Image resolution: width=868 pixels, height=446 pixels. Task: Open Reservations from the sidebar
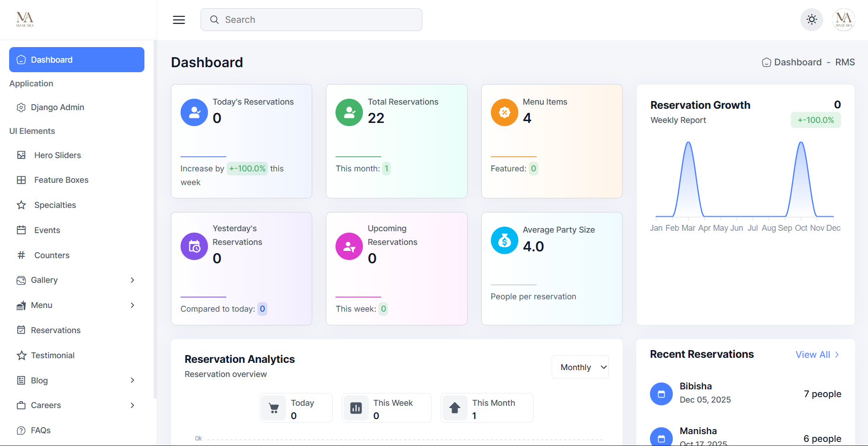tap(55, 330)
